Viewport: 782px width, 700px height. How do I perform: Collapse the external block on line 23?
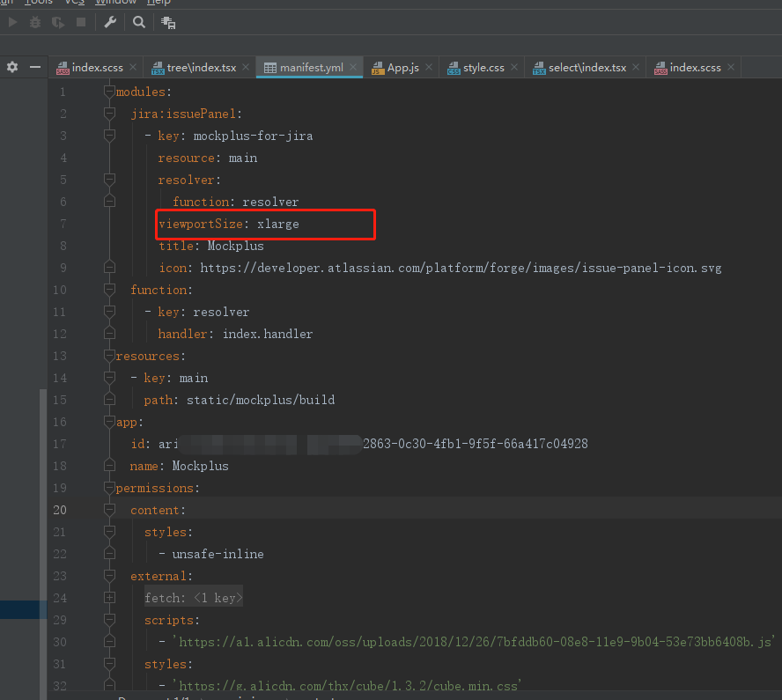click(109, 575)
